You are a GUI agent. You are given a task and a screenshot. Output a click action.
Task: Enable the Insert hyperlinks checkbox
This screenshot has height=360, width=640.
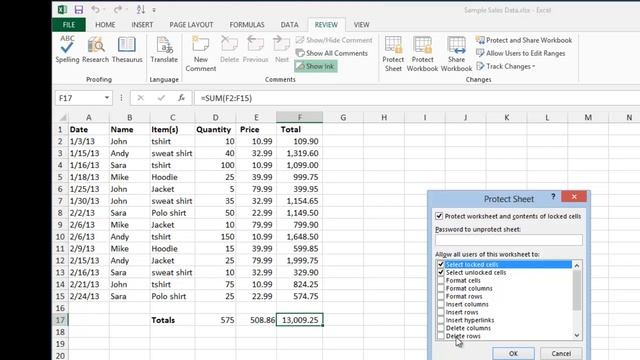tap(440, 320)
